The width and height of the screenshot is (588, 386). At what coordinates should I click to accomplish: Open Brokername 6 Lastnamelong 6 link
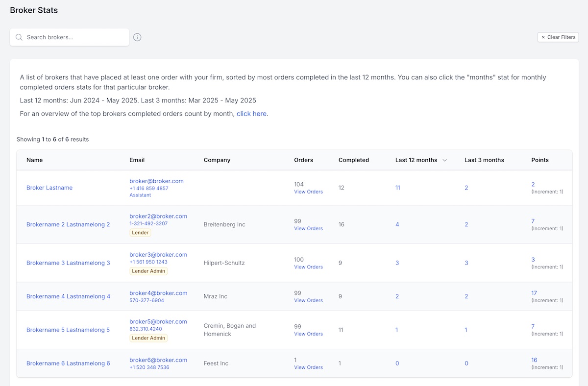68,363
